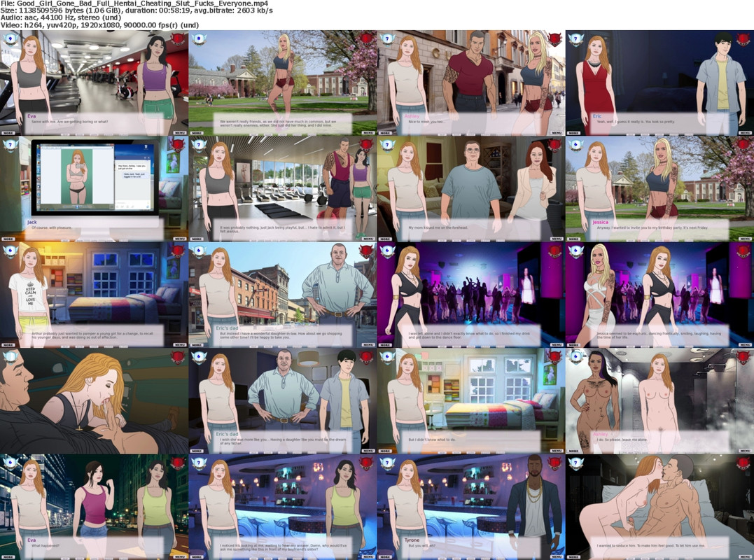Screen dimensions: 754x560
Task: Click MORE in Eva's 'What happened?' frame
Action: [x=8, y=556]
